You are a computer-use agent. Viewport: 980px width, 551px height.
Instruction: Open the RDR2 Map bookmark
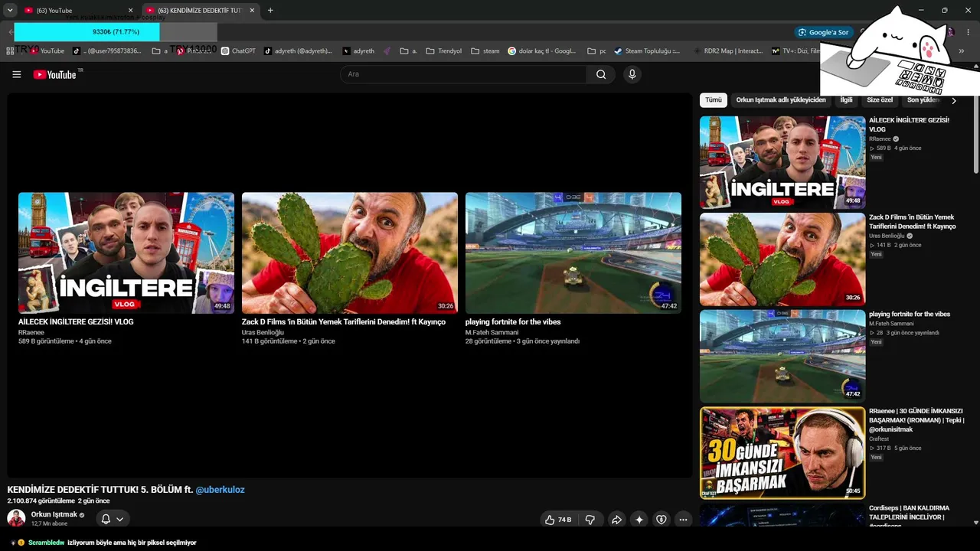pyautogui.click(x=727, y=51)
